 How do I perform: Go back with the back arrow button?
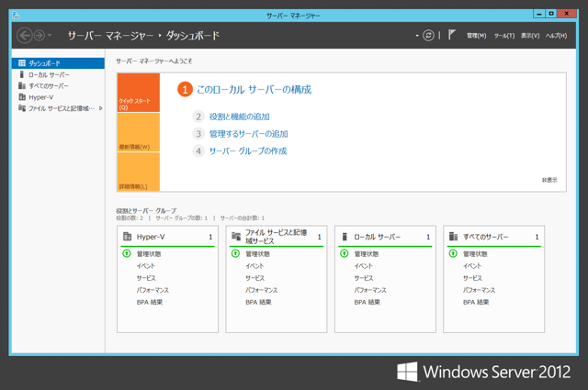(x=25, y=36)
